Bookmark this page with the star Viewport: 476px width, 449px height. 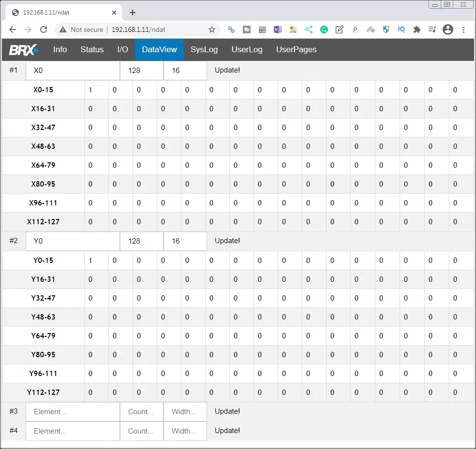211,29
